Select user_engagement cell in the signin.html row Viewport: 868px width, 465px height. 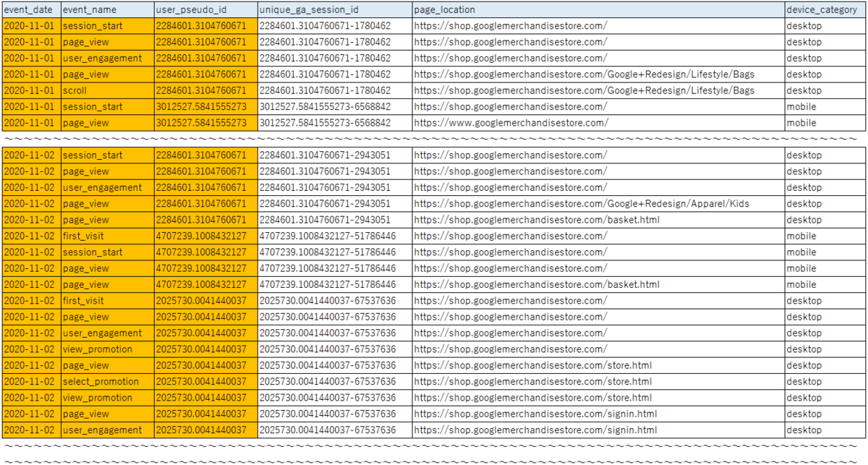pyautogui.click(x=107, y=430)
